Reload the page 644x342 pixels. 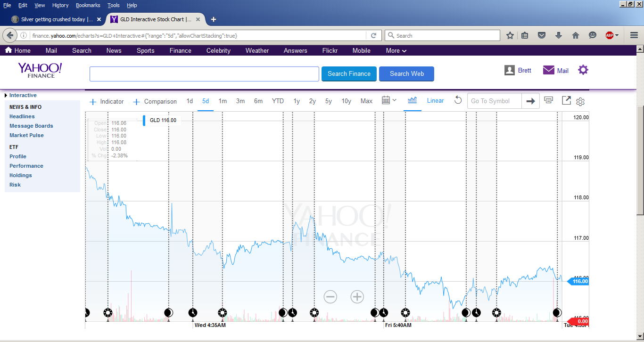373,35
